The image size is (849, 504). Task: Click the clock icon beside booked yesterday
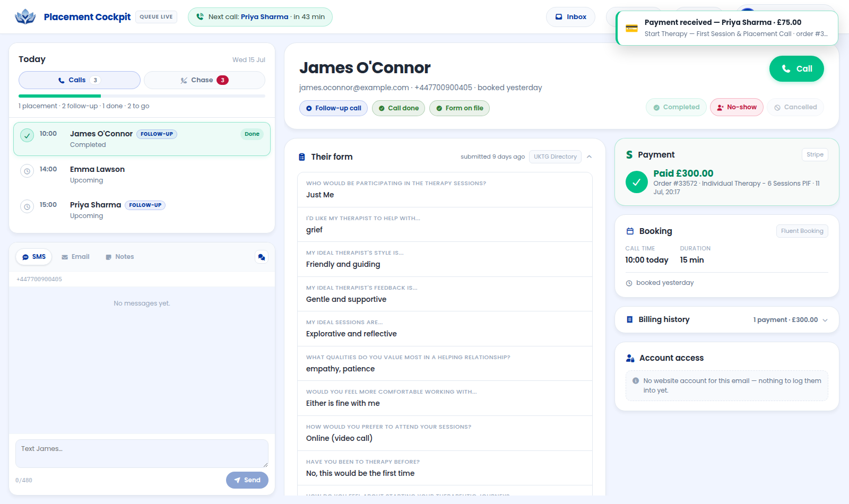point(629,283)
